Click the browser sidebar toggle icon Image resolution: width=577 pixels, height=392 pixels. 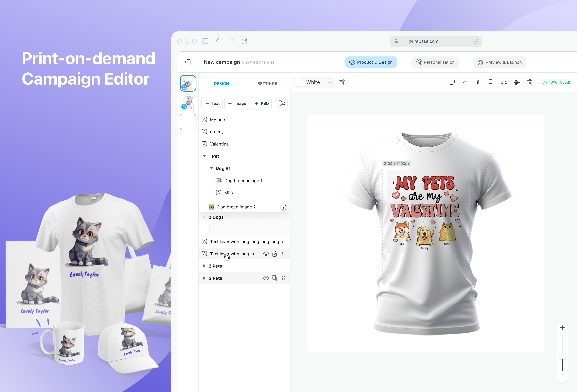point(205,41)
